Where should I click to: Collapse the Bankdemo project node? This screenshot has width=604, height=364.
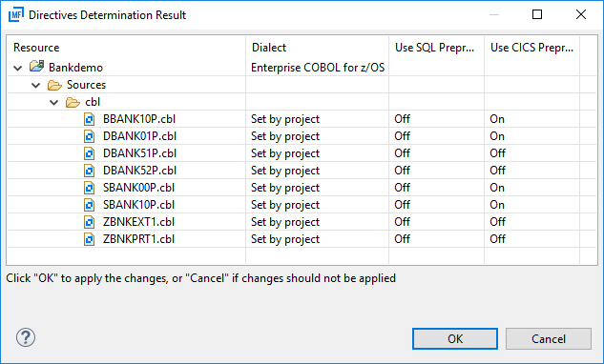coord(18,68)
